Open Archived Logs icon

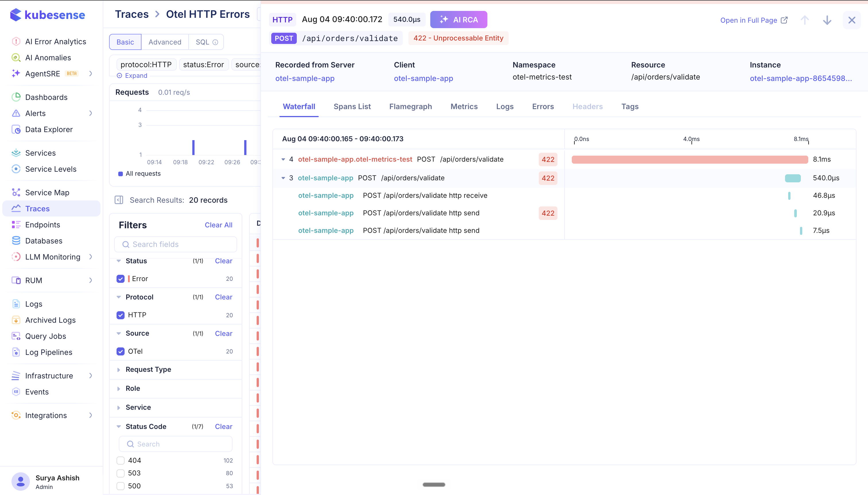point(16,320)
